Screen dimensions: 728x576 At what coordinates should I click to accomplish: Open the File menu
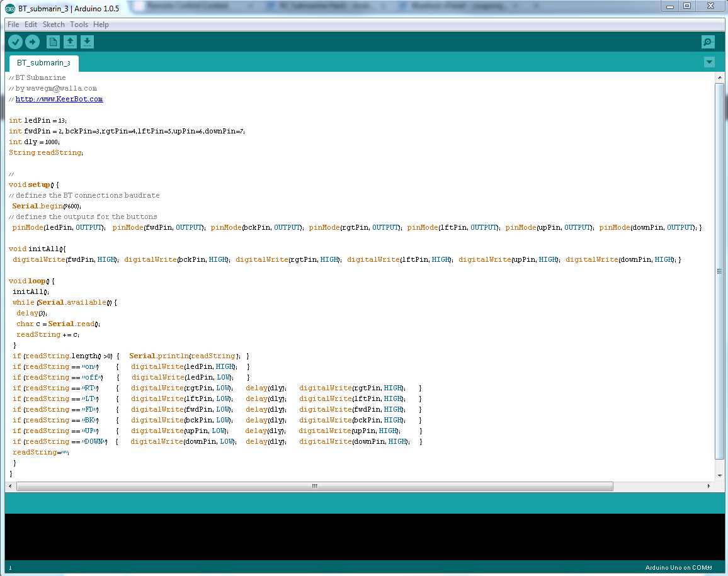[x=13, y=24]
